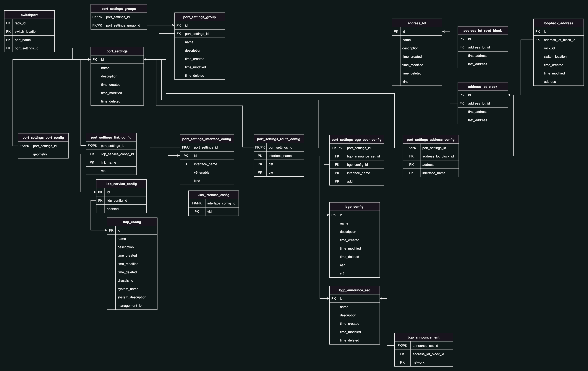Screen dimensions: 588x371
Task: Click the mtu field
Action: click(111, 171)
